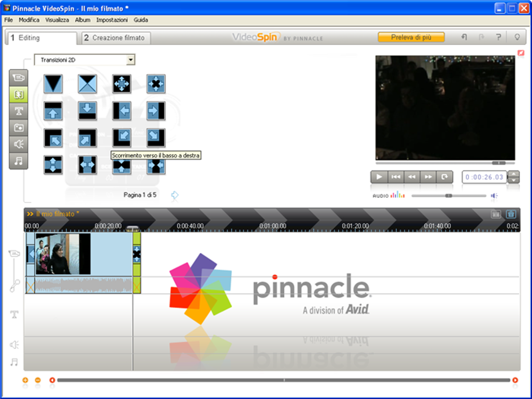Switch to Creazione filmato tab

click(116, 38)
